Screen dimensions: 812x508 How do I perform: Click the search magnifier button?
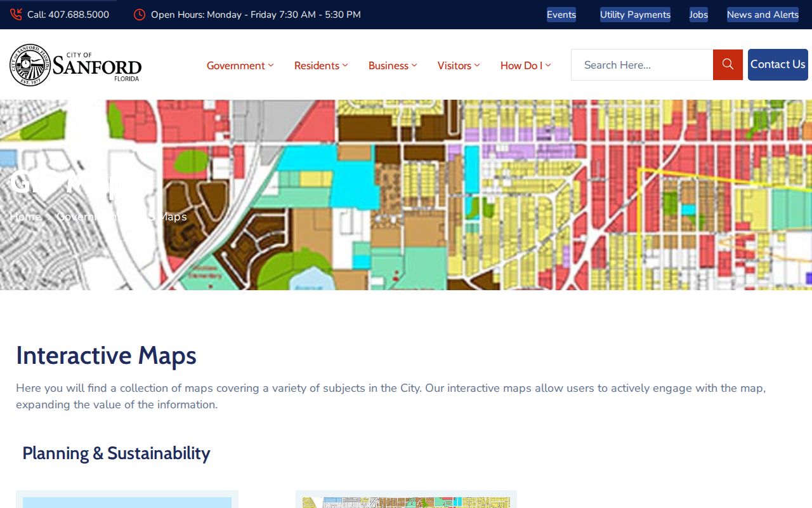pyautogui.click(x=728, y=65)
